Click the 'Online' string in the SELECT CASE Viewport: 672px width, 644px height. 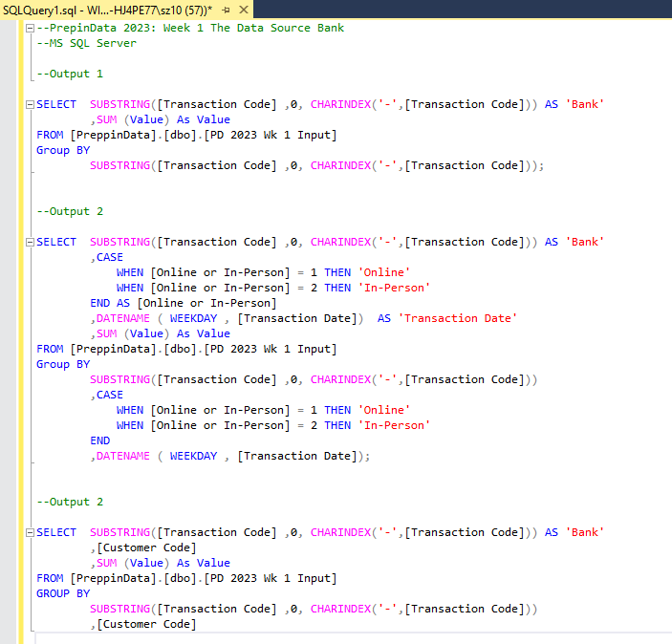pos(384,272)
